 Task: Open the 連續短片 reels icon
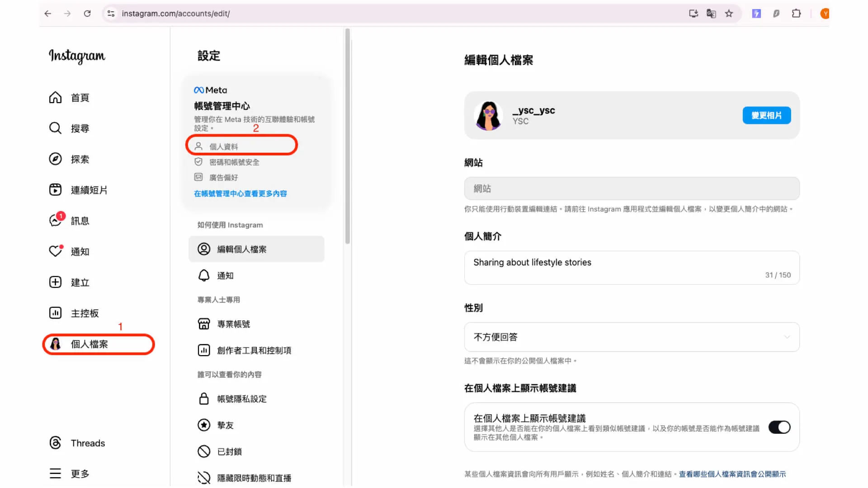[55, 190]
